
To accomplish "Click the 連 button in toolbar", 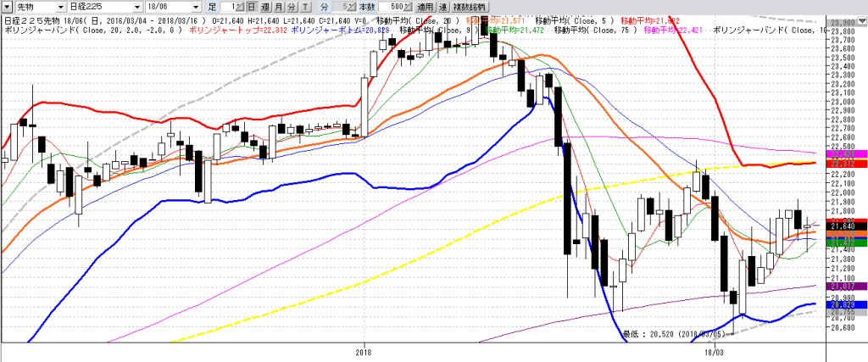I will coord(442,7).
